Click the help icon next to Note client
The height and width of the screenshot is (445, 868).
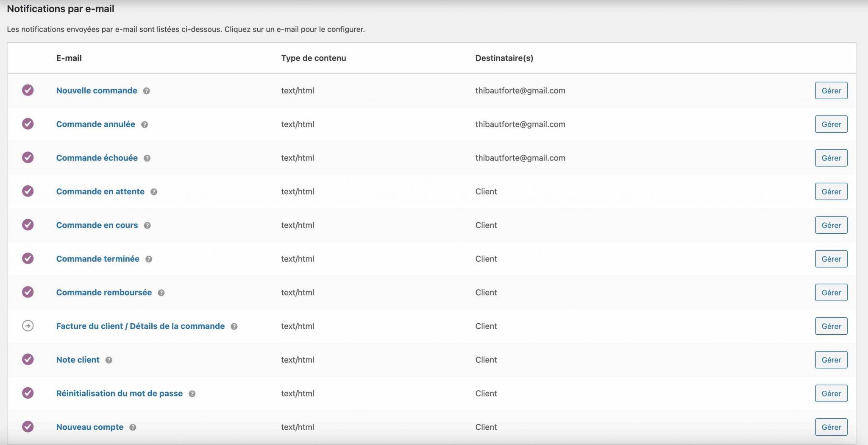(x=108, y=360)
